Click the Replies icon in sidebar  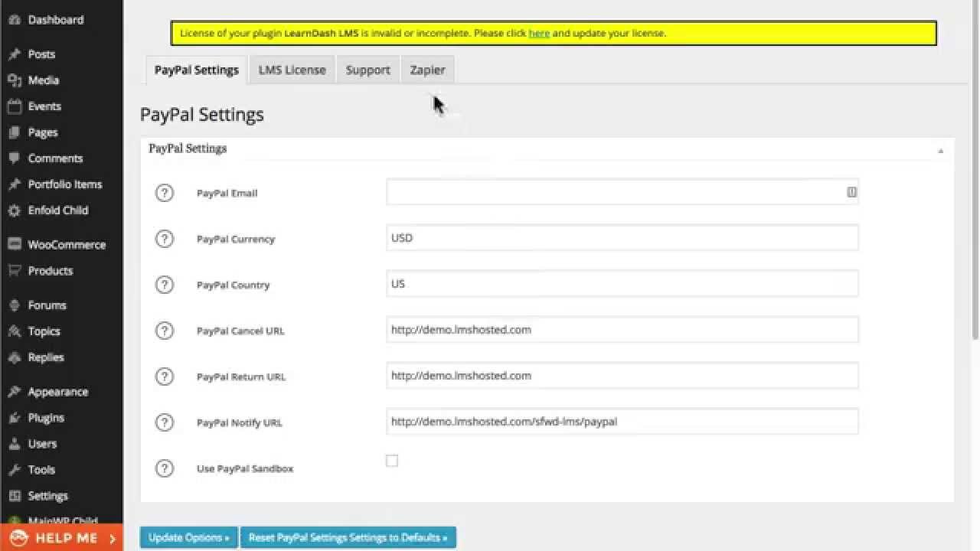click(14, 357)
